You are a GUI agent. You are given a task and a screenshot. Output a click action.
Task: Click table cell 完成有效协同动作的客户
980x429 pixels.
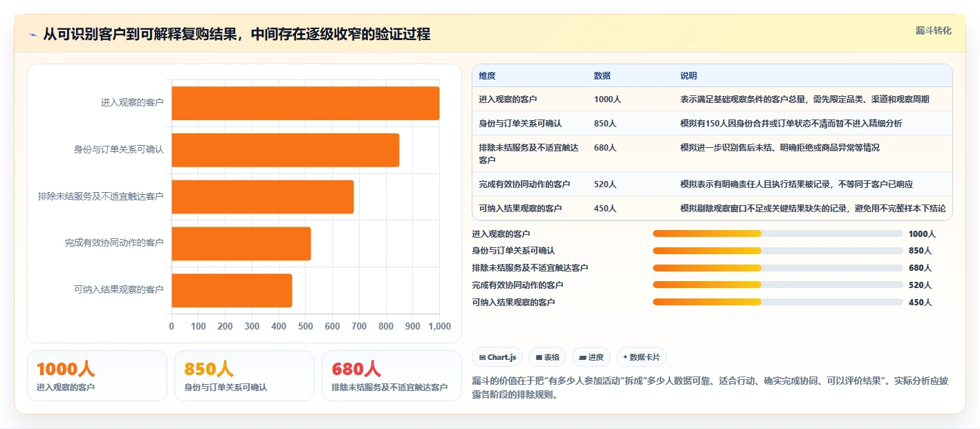[x=524, y=184]
